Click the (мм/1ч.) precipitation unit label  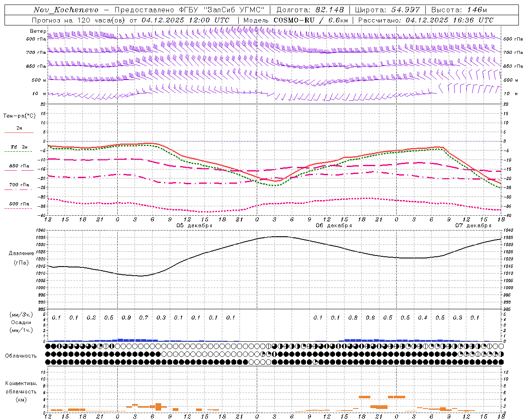pyautogui.click(x=21, y=330)
